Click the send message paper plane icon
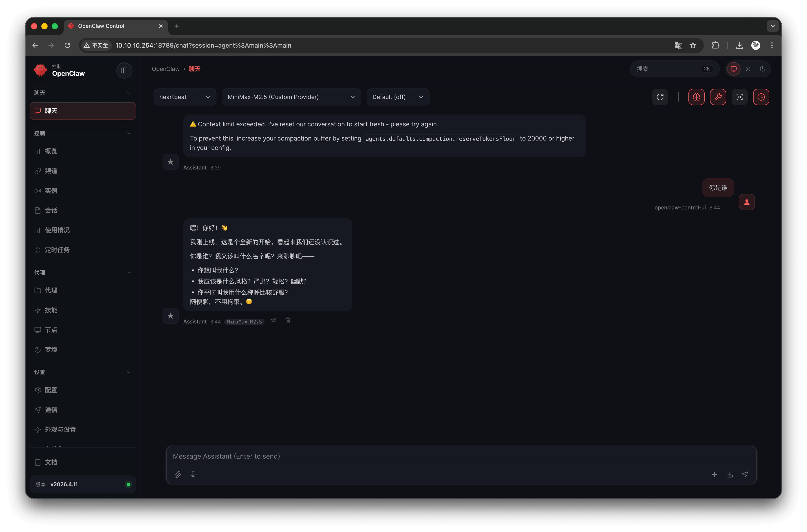 point(745,474)
